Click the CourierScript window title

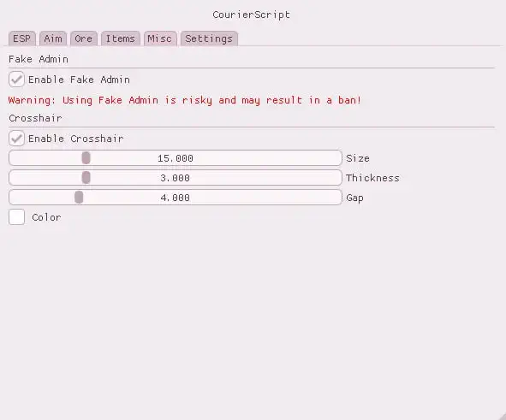pos(252,15)
